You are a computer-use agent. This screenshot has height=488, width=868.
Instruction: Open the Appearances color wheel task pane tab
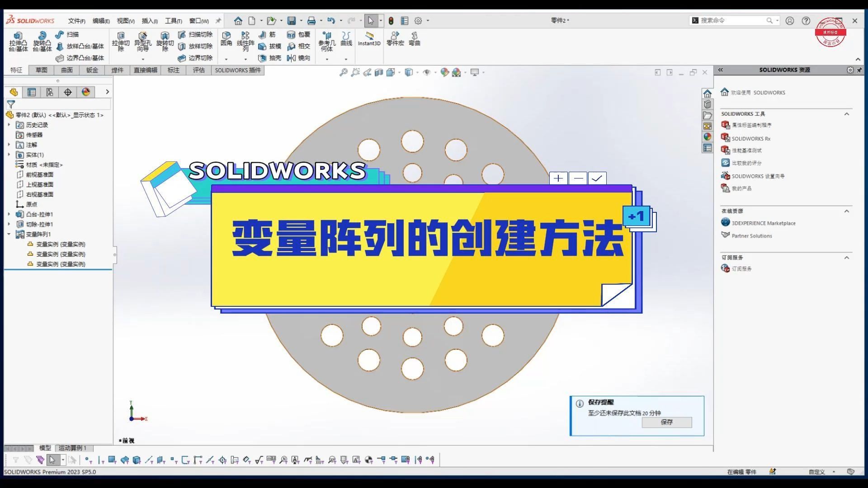(x=708, y=136)
